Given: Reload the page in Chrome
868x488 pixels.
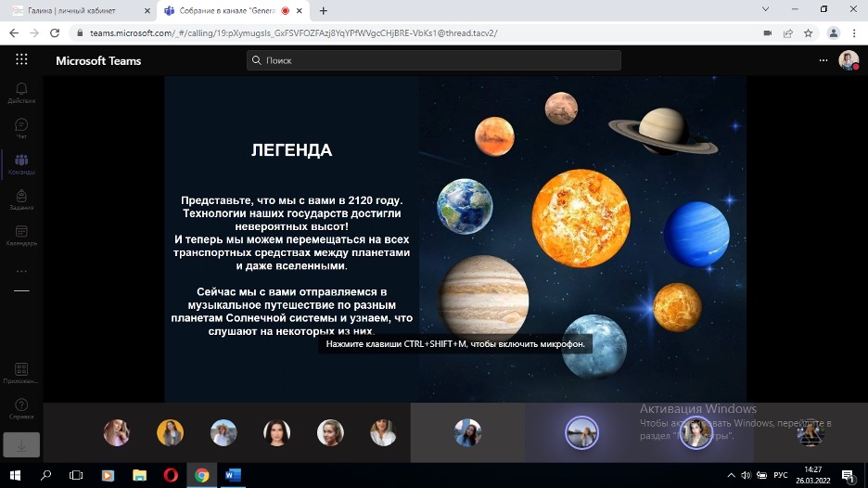Looking at the screenshot, I should click(55, 32).
